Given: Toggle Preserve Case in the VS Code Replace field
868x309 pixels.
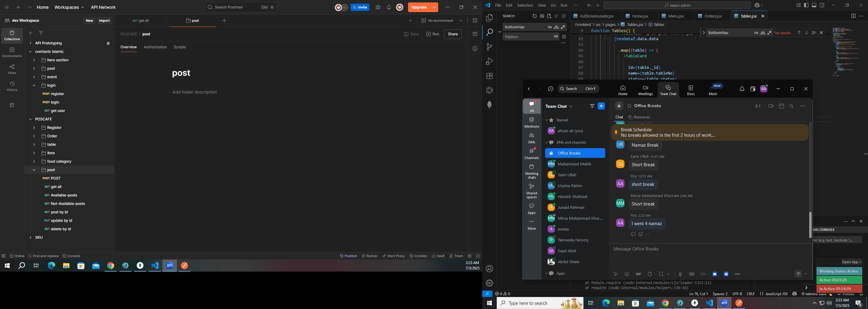Looking at the screenshot, I should tap(556, 37).
